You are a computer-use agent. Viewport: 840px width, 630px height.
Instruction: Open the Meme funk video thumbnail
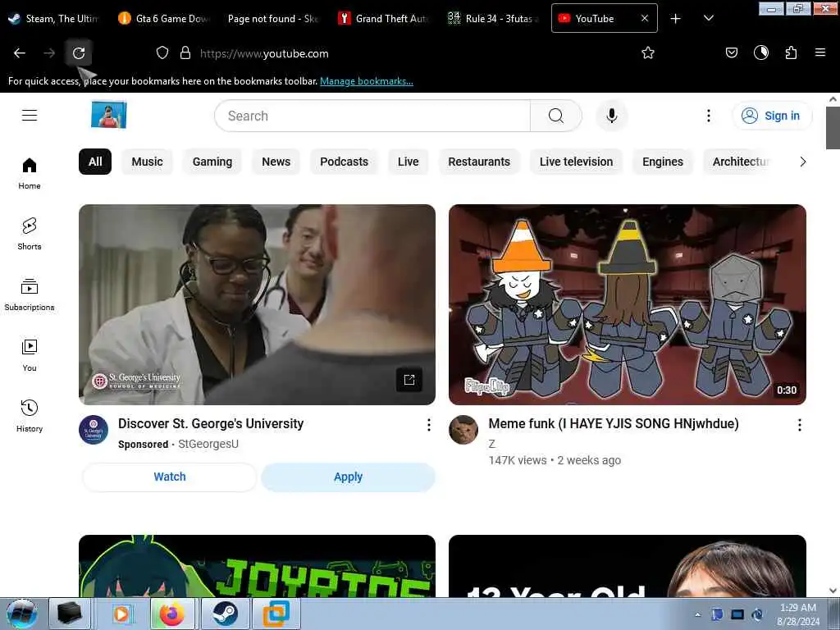(x=628, y=304)
